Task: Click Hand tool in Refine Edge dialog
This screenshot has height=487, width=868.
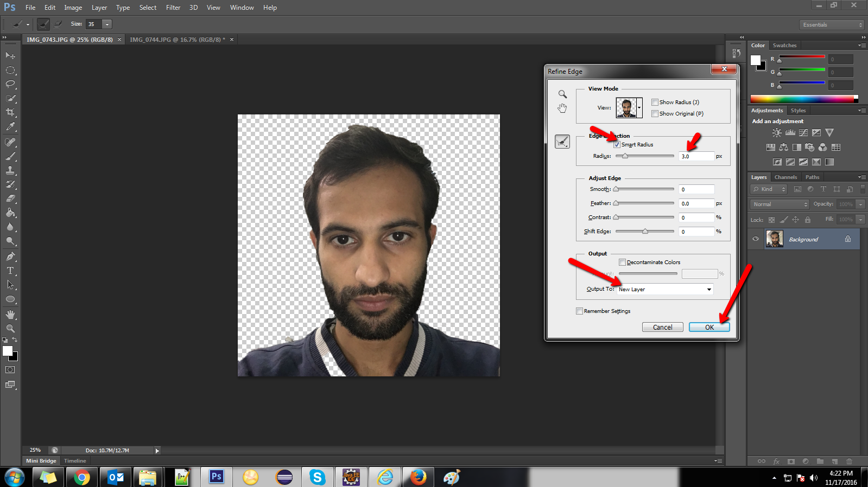Action: [562, 108]
